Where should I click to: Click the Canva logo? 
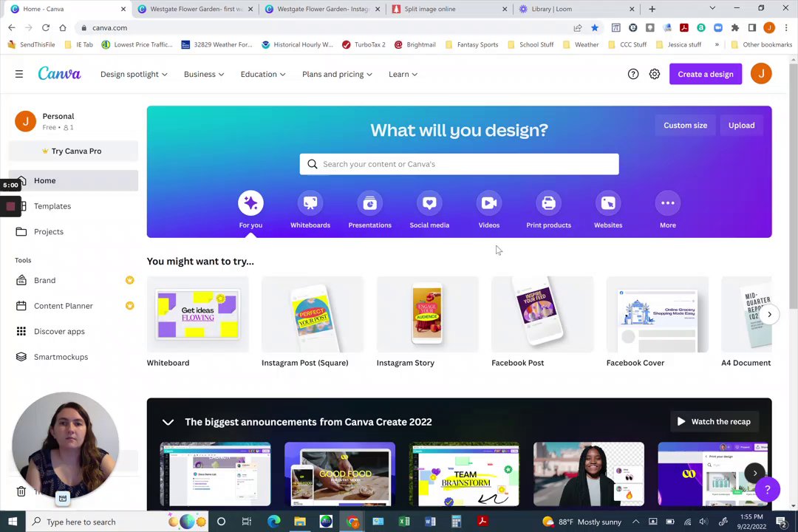[x=60, y=74]
